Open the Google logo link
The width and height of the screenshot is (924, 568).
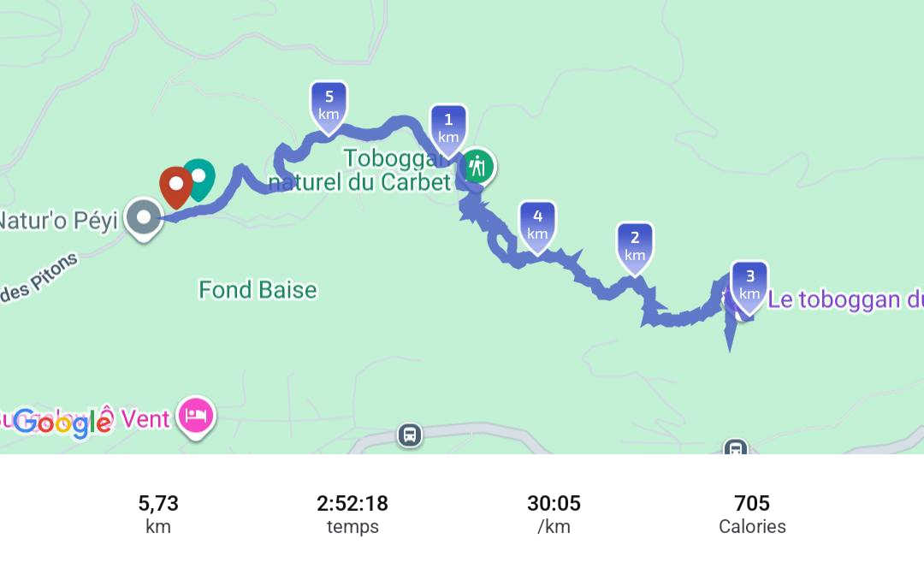(x=63, y=423)
